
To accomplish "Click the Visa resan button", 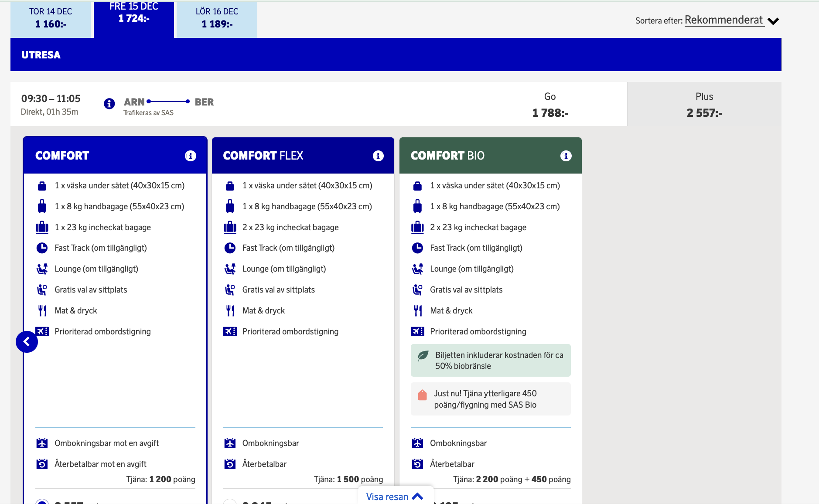I will [x=387, y=496].
